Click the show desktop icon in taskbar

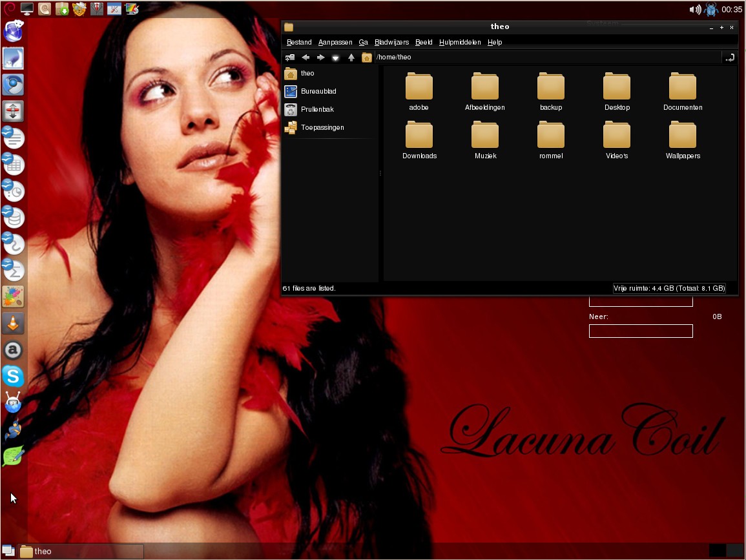8,551
